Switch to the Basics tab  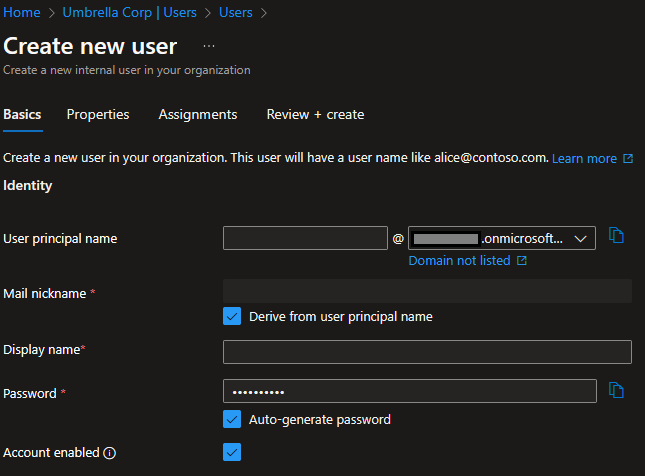point(22,114)
